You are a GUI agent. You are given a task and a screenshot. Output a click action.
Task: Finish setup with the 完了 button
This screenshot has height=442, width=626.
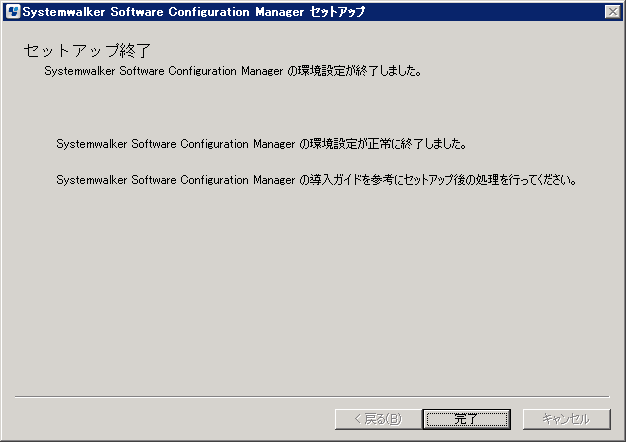pyautogui.click(x=466, y=419)
